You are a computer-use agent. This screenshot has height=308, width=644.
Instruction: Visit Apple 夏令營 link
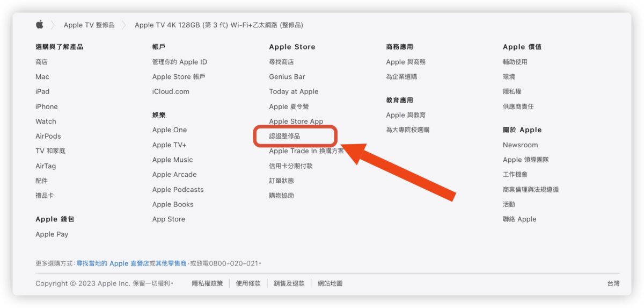[x=289, y=106]
